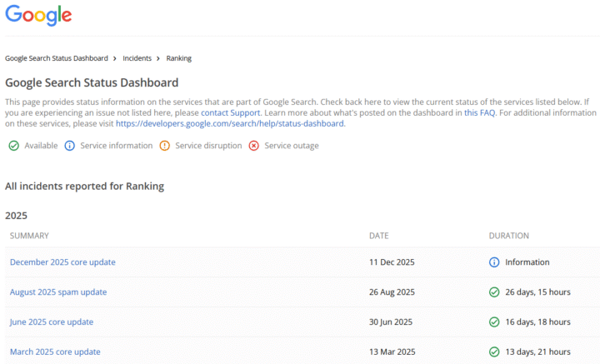600x364 pixels.
Task: Click the date 13 Mar 2025
Action: (x=392, y=352)
